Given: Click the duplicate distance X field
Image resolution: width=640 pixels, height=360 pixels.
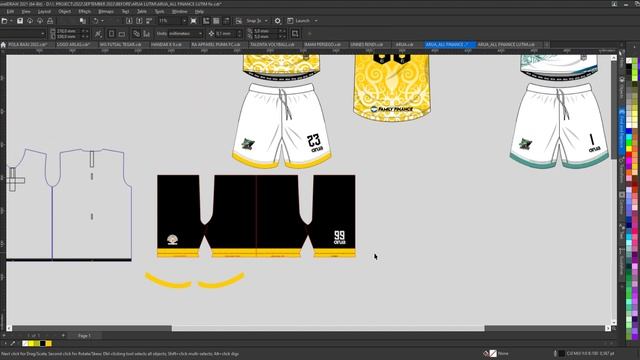Looking at the screenshot, I should 263,31.
